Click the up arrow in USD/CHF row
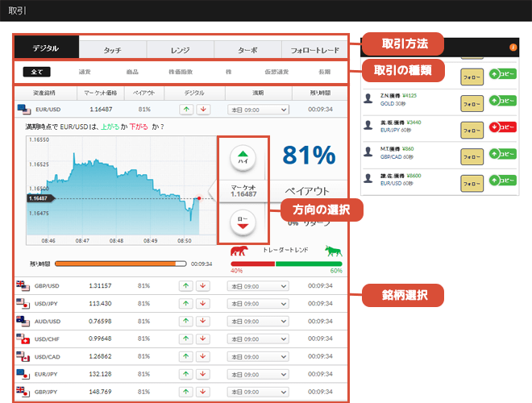Screen dimensions: 532x403 coord(186,339)
